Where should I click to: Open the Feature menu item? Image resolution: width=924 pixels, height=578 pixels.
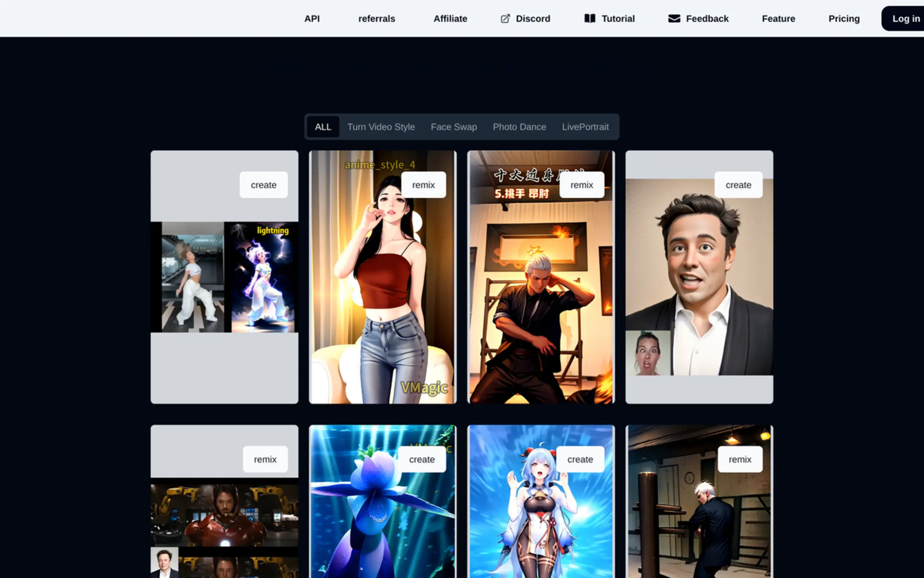778,19
